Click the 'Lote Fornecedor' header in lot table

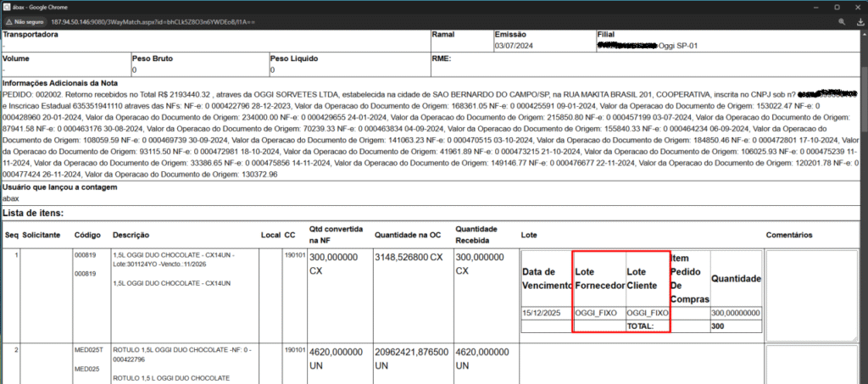coord(599,279)
